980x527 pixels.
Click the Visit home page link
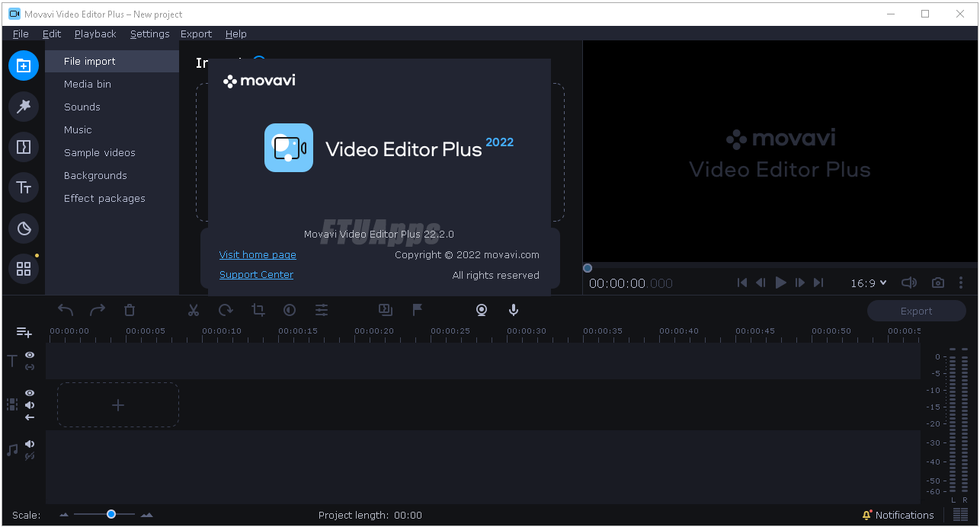click(258, 255)
